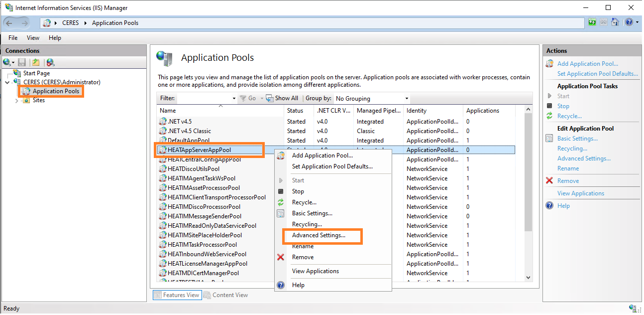Viewport: 644px width, 315px height.
Task: Click the Stop icon in Application Pool Tasks
Action: coord(549,106)
